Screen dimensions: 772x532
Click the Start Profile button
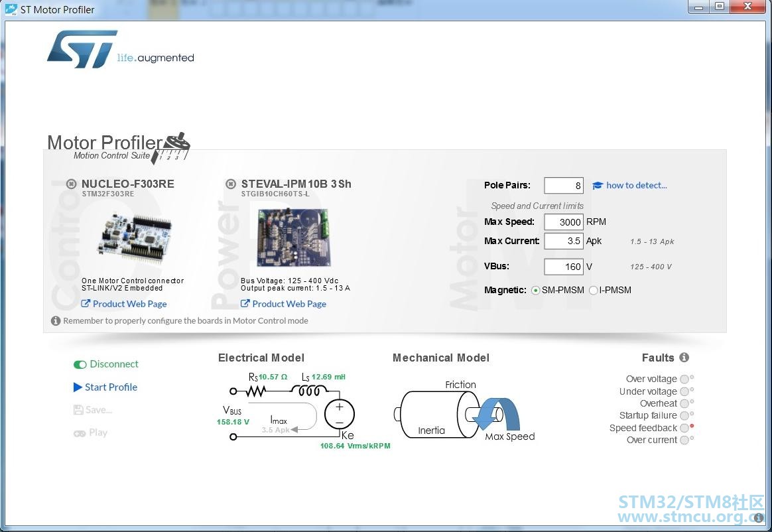coord(105,387)
